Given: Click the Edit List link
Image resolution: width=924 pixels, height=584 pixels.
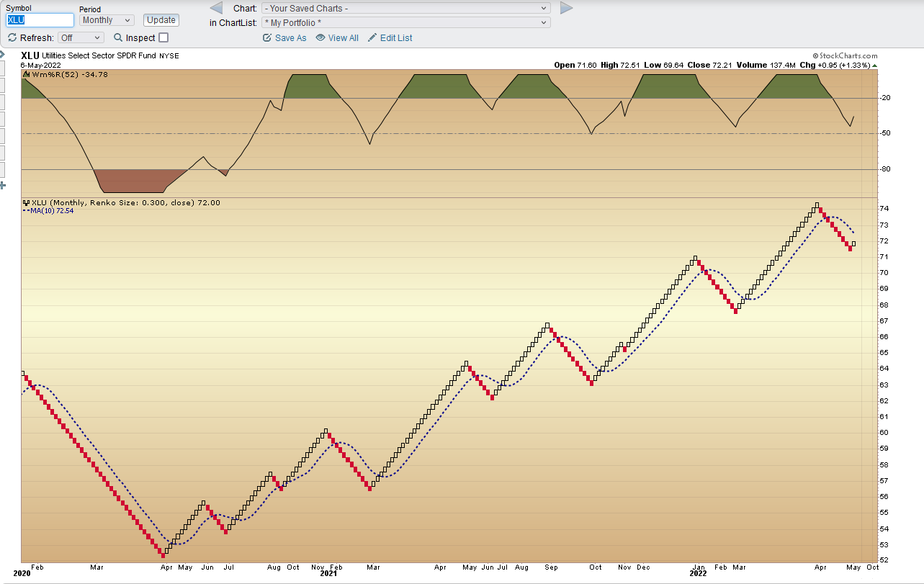Looking at the screenshot, I should pyautogui.click(x=396, y=37).
